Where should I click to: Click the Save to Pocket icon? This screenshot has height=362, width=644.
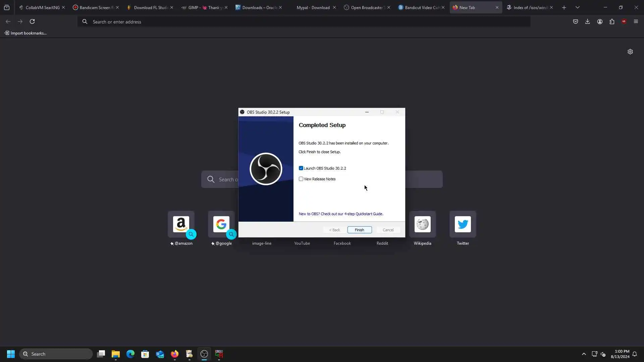pyautogui.click(x=575, y=21)
